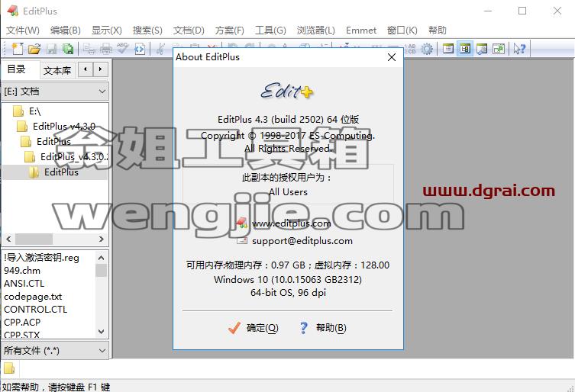Click the right tab scroll arrow
Image resolution: width=575 pixels, height=392 pixels.
[x=100, y=69]
